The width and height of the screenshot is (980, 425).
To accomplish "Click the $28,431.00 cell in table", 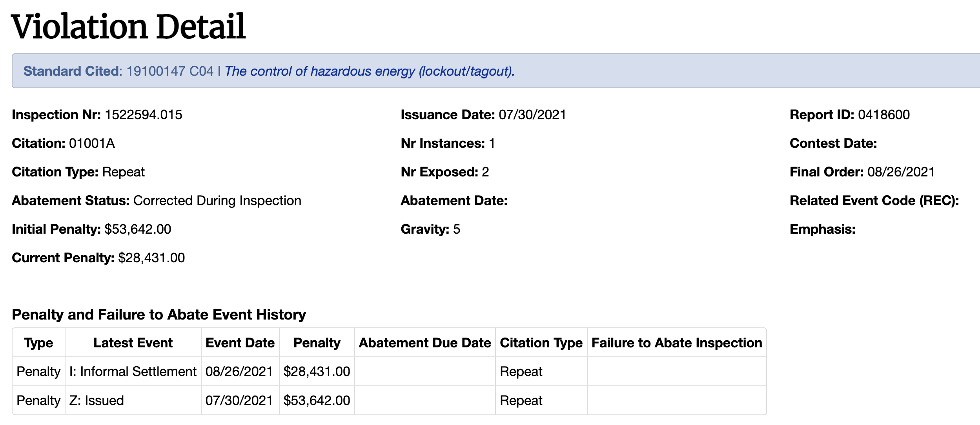I will [317, 371].
